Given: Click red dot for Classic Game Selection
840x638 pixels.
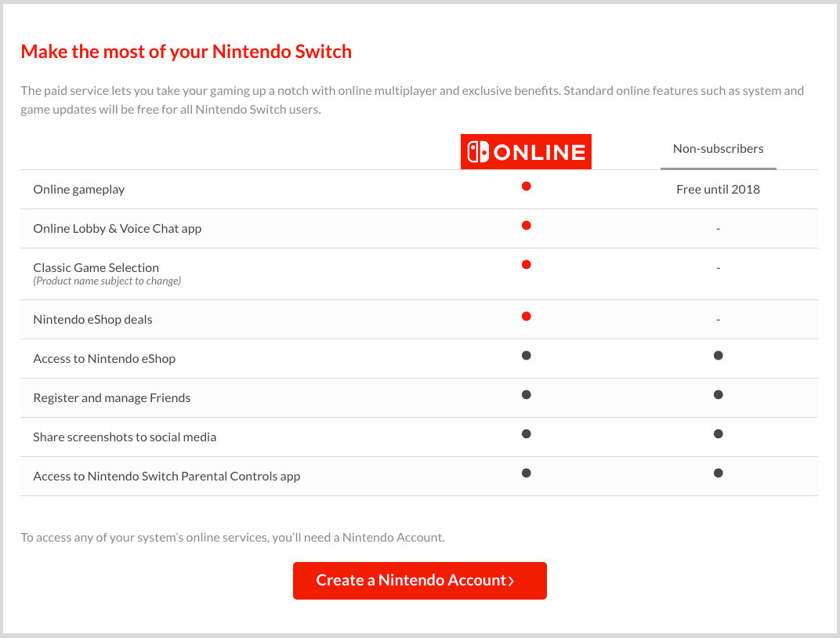Looking at the screenshot, I should tap(527, 265).
